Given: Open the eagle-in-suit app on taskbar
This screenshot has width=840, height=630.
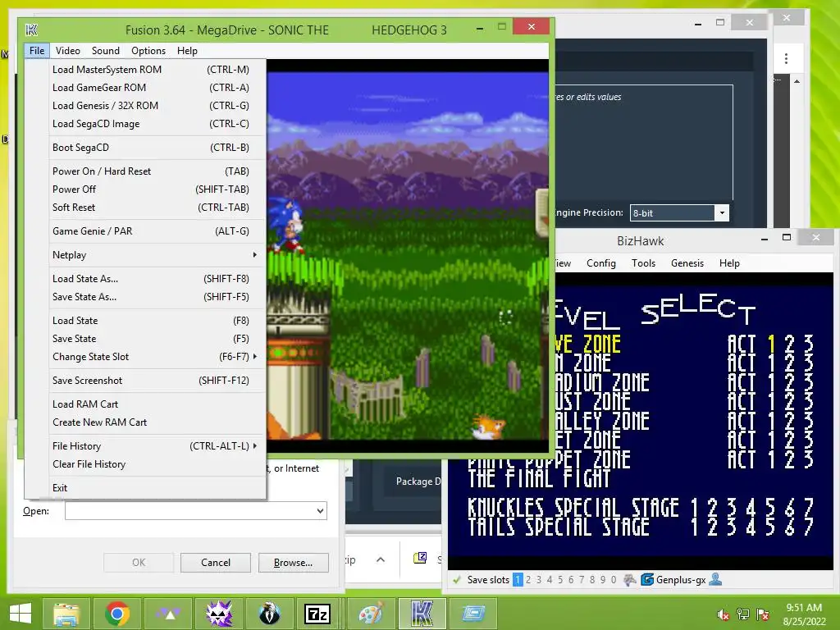Looking at the screenshot, I should click(269, 614).
